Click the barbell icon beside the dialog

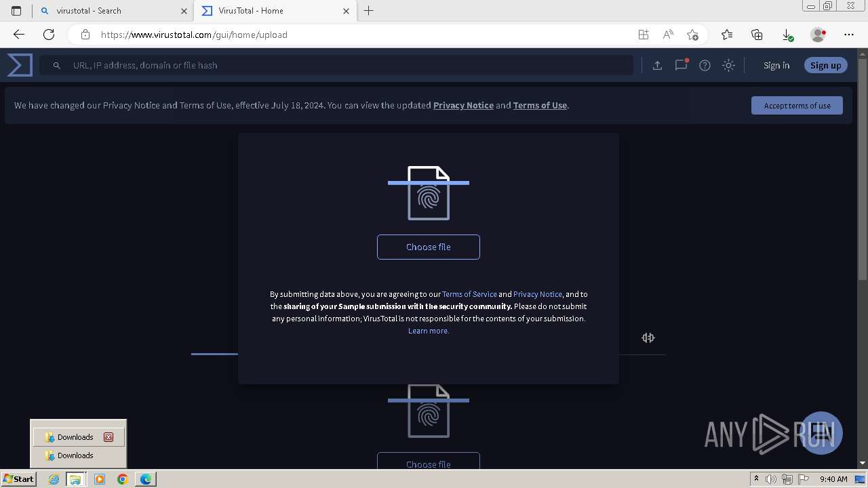click(648, 338)
